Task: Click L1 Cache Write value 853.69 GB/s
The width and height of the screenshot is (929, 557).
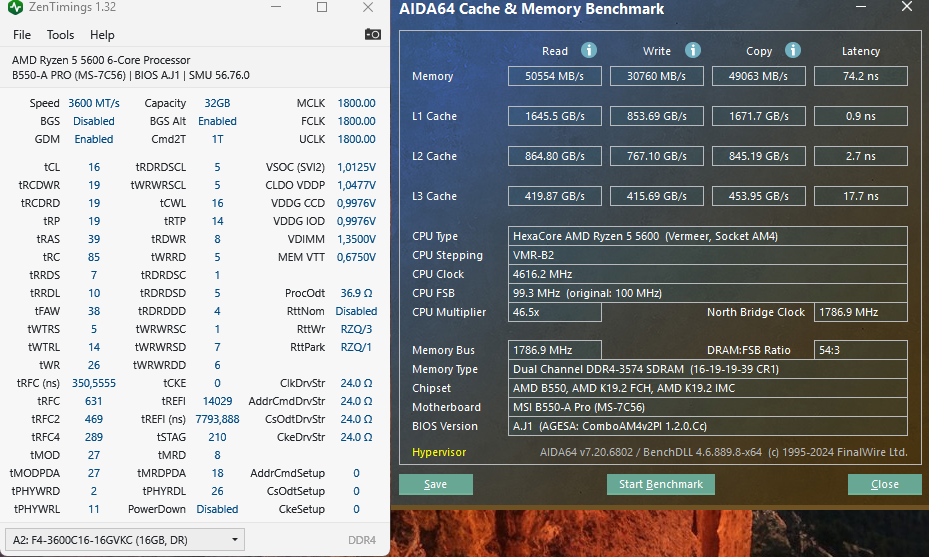Action: [x=656, y=116]
